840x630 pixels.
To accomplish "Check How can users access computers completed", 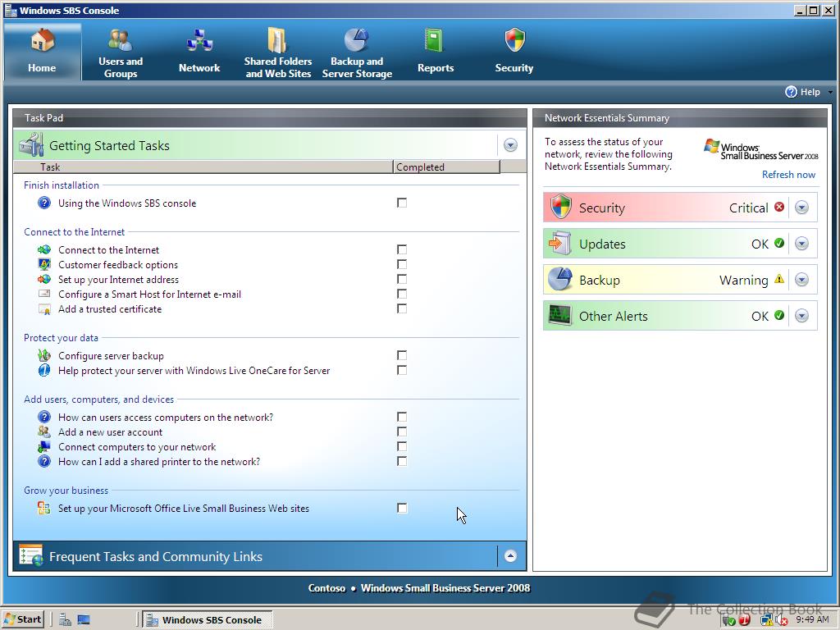I will 402,417.
